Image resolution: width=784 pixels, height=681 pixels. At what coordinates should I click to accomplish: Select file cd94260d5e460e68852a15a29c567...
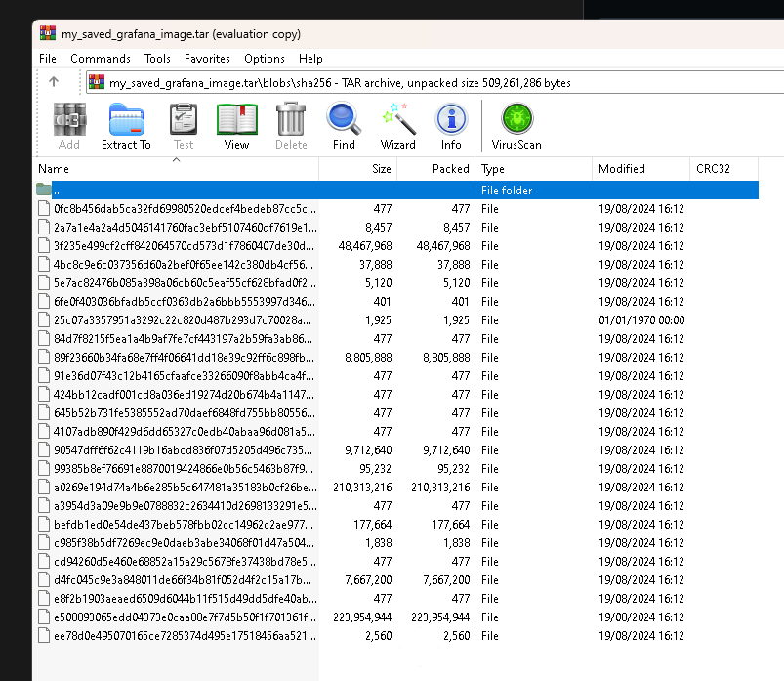tap(185, 562)
